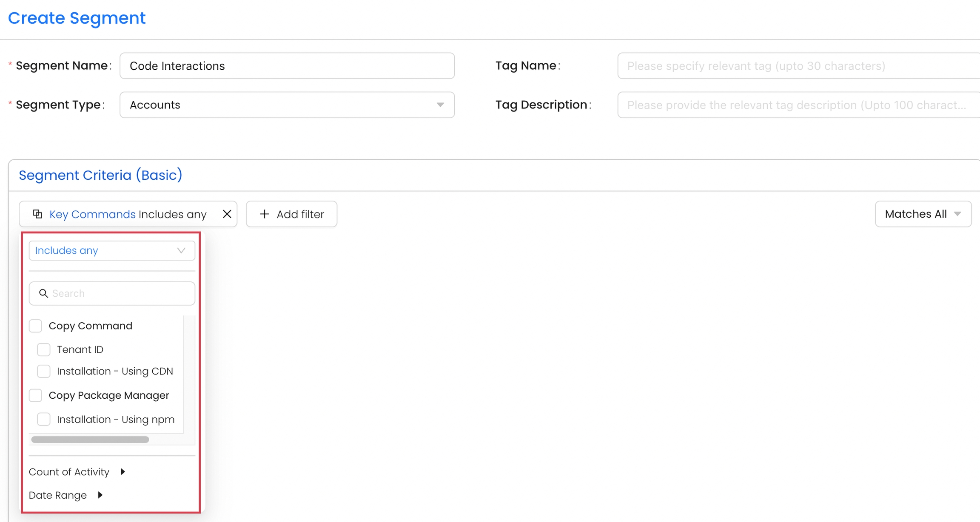Click the Segment Name input field
980x522 pixels.
287,66
